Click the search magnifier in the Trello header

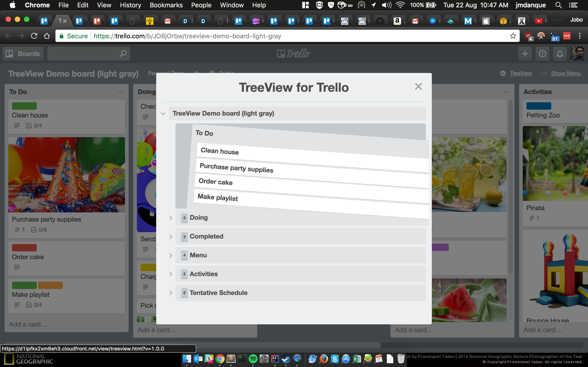(x=123, y=53)
